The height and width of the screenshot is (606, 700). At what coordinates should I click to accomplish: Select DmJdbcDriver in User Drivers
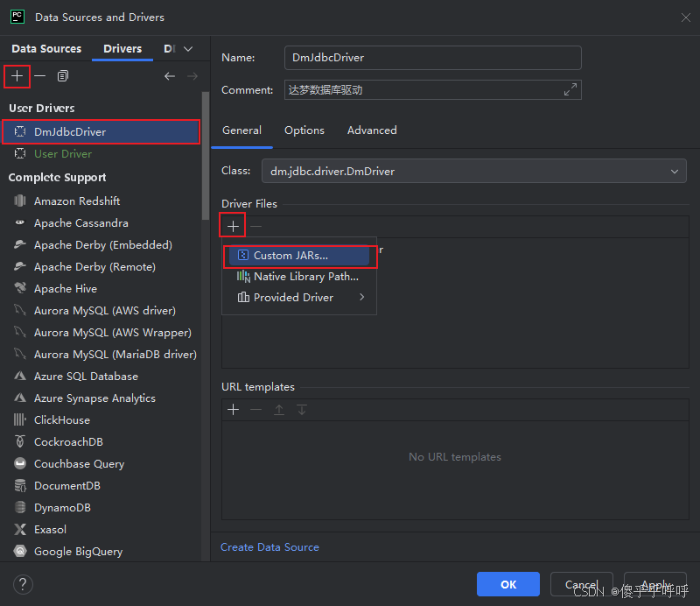pyautogui.click(x=101, y=131)
